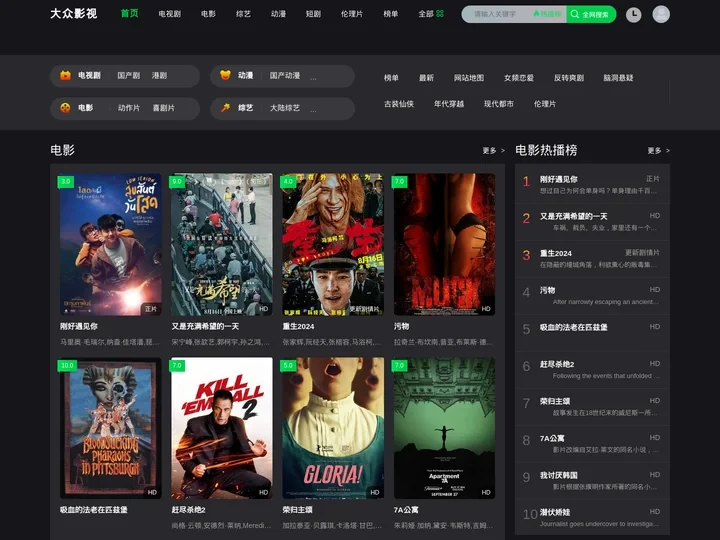Screen dimensions: 720x540
Task: Open the 污物 MUCK movie poster
Action: click(x=444, y=244)
